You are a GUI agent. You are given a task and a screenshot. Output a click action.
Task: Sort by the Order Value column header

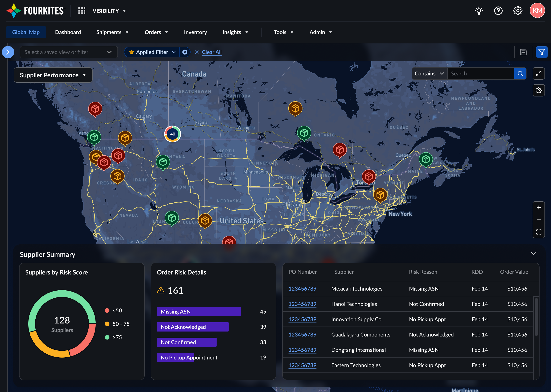pos(514,272)
